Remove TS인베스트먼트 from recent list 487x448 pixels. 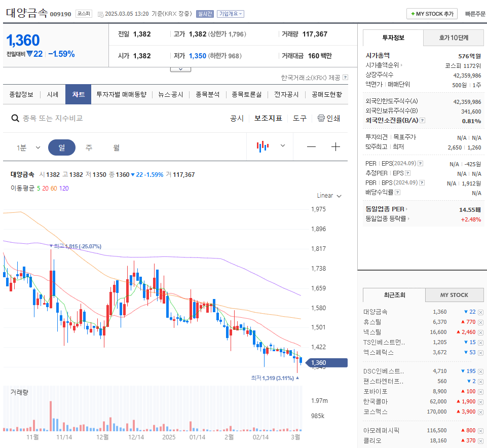[480, 343]
